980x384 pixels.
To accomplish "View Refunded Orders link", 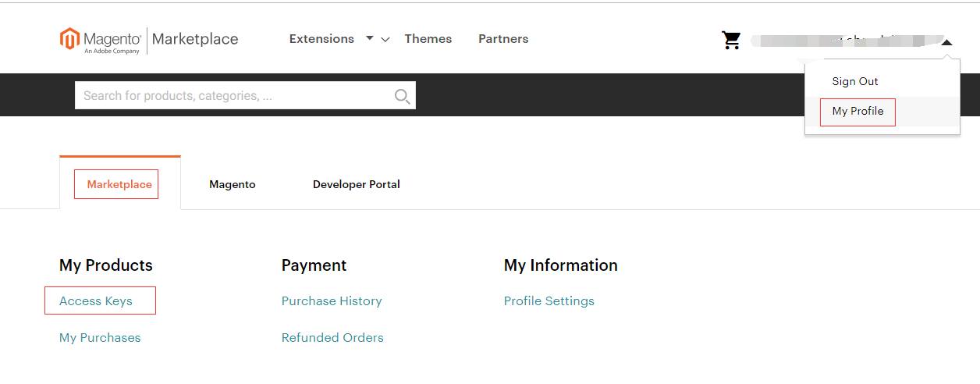I will (x=332, y=338).
